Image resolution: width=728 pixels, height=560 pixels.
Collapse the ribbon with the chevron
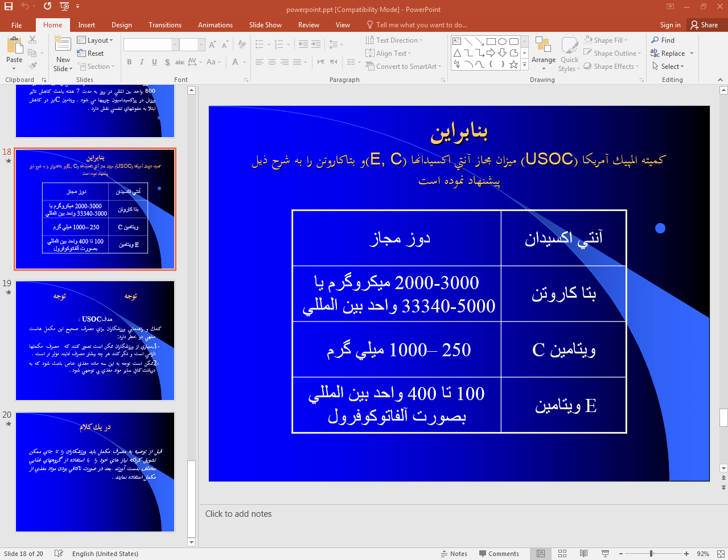point(721,80)
